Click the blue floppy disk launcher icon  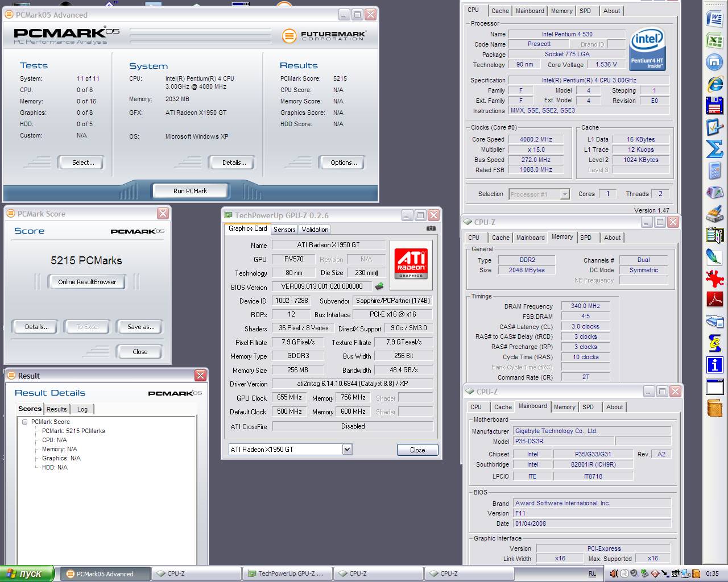(714, 106)
